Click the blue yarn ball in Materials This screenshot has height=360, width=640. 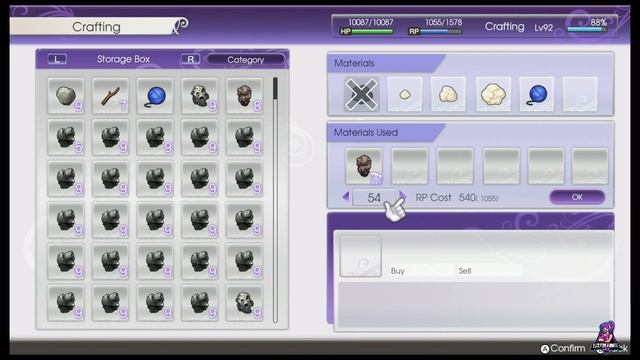537,94
